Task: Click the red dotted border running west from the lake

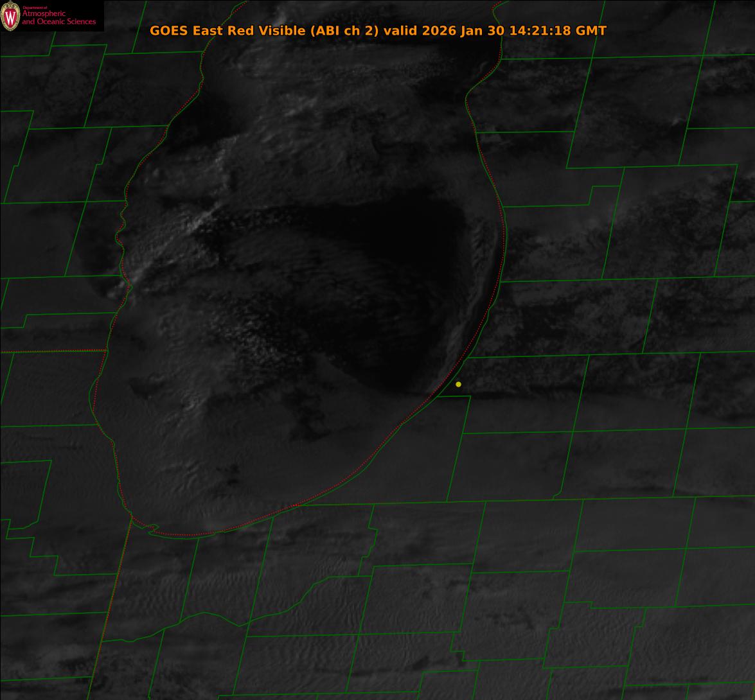Action: click(x=51, y=351)
